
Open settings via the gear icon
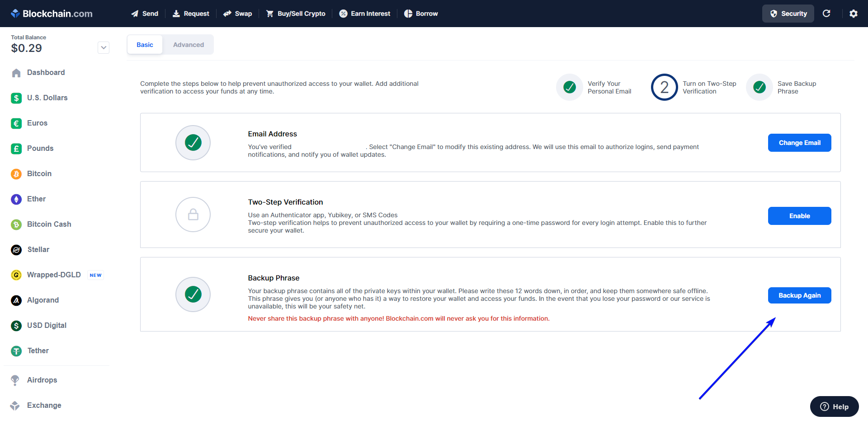tap(854, 14)
